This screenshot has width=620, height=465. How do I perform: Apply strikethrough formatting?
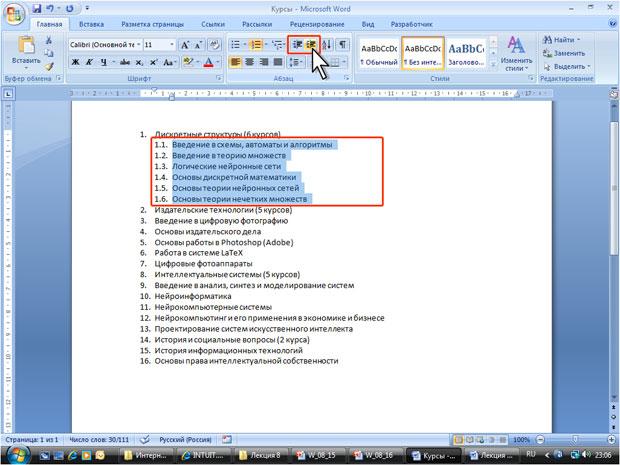click(125, 62)
